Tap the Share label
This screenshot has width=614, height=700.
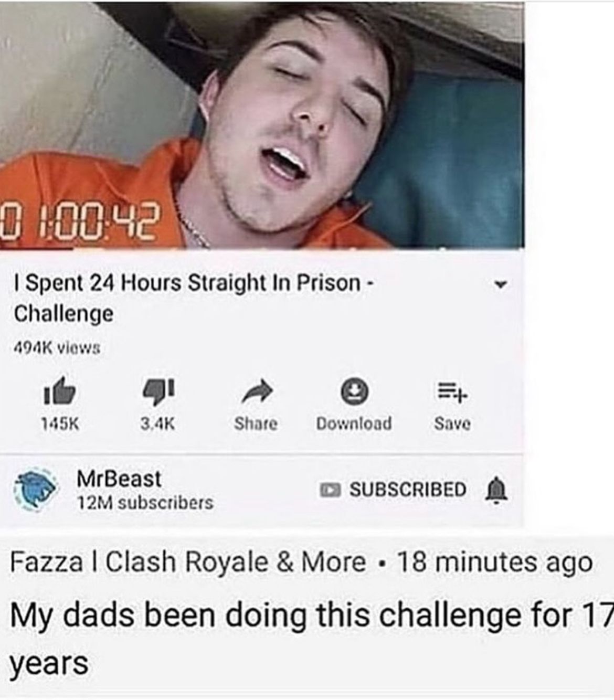click(256, 423)
